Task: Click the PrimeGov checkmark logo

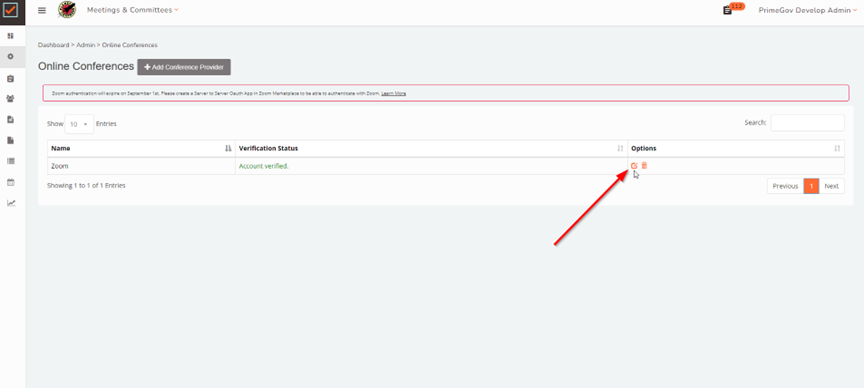Action: click(x=10, y=10)
